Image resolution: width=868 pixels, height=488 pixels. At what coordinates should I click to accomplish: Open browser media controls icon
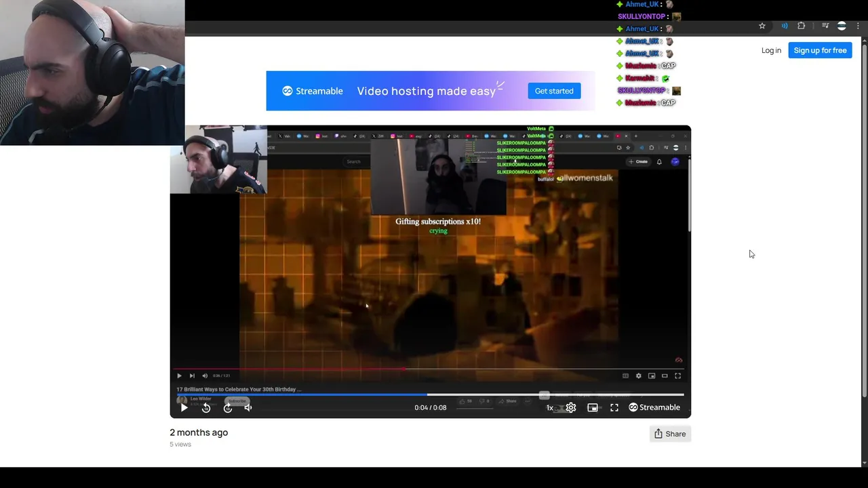pyautogui.click(x=825, y=26)
